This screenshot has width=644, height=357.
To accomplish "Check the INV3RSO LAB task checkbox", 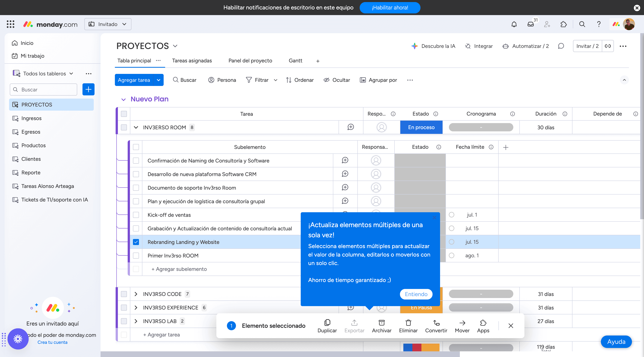I will tap(124, 321).
